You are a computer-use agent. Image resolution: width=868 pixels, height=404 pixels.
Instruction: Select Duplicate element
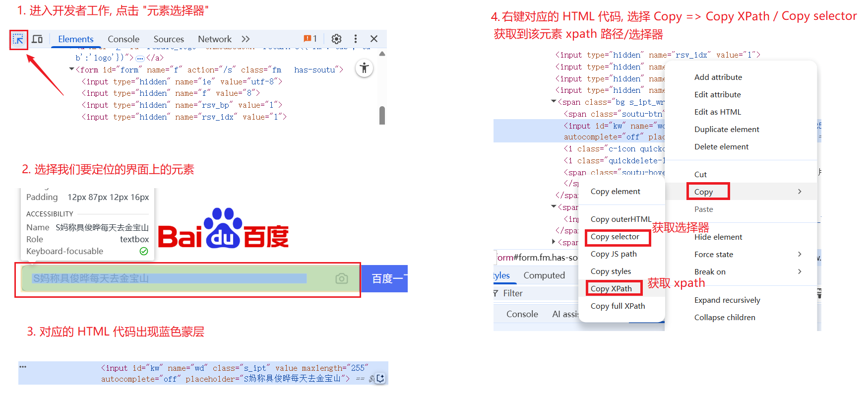pyautogui.click(x=727, y=129)
